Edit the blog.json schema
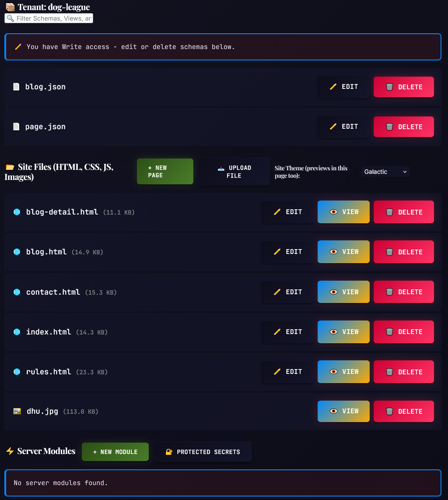This screenshot has width=448, height=500. tap(343, 87)
